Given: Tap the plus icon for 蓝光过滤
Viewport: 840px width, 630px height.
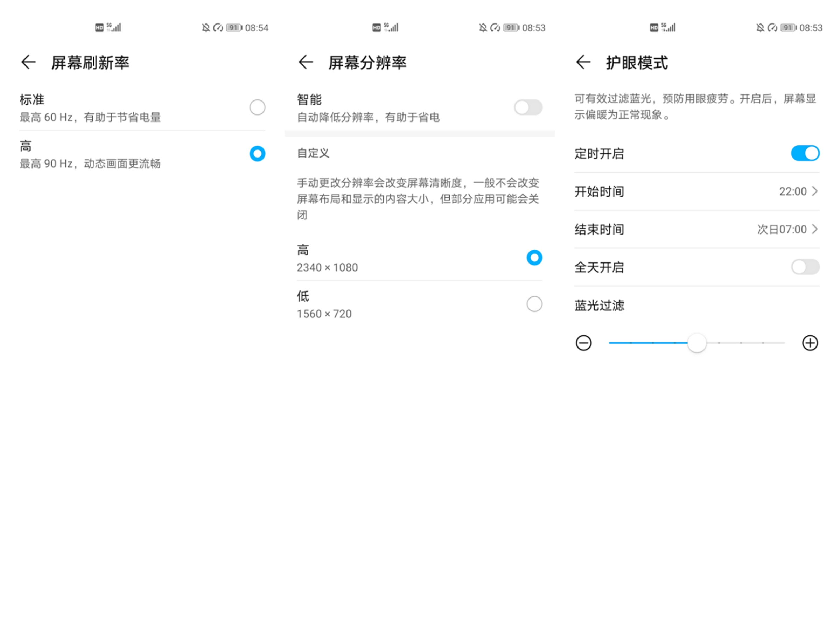Looking at the screenshot, I should pyautogui.click(x=810, y=343).
